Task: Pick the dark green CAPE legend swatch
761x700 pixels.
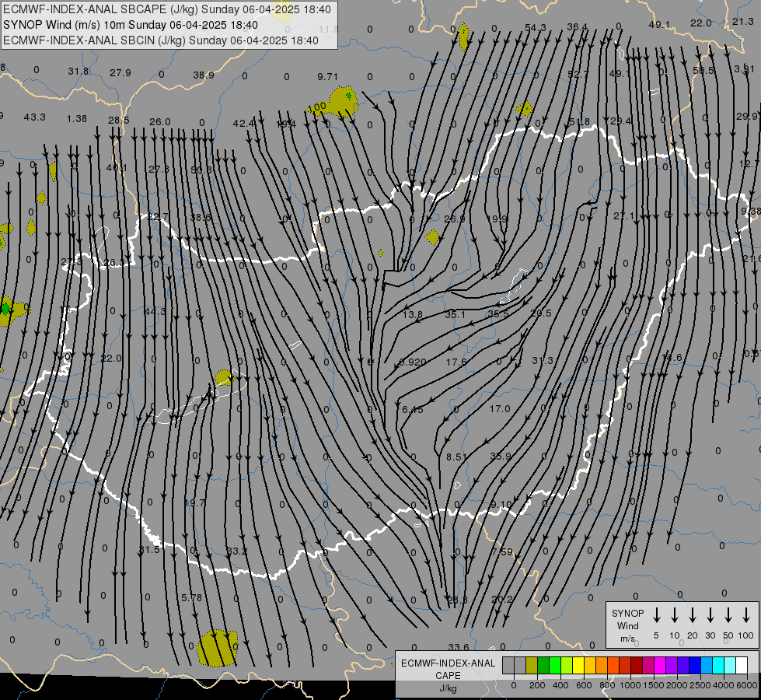Action: tap(543, 666)
